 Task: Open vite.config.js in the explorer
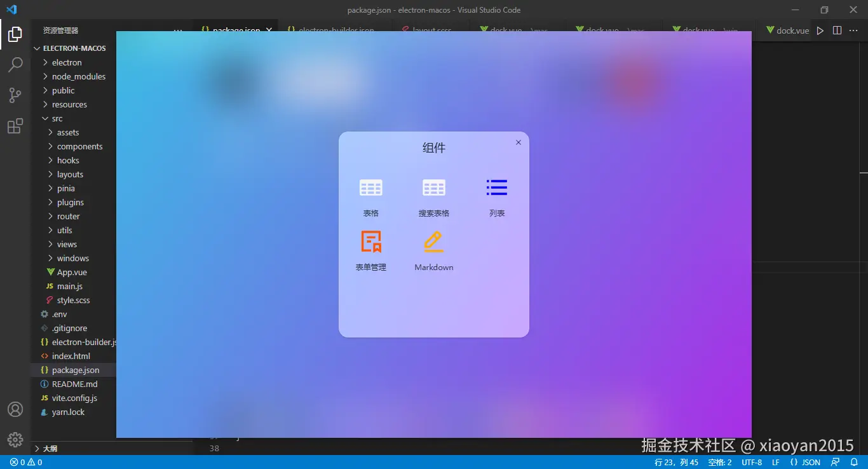tap(73, 398)
